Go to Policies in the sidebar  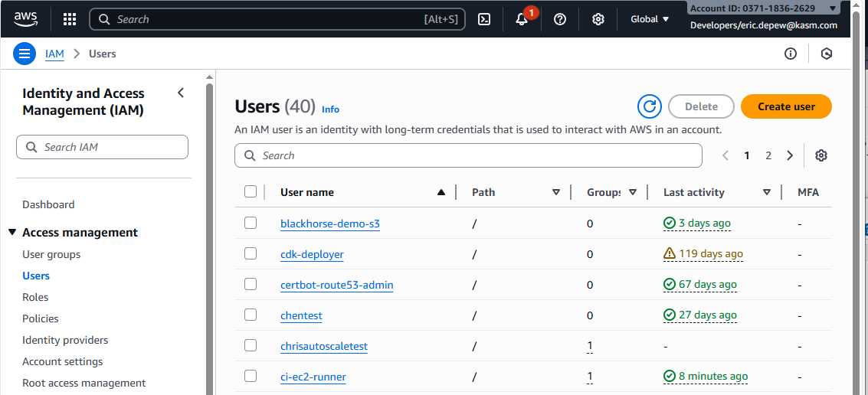[41, 318]
